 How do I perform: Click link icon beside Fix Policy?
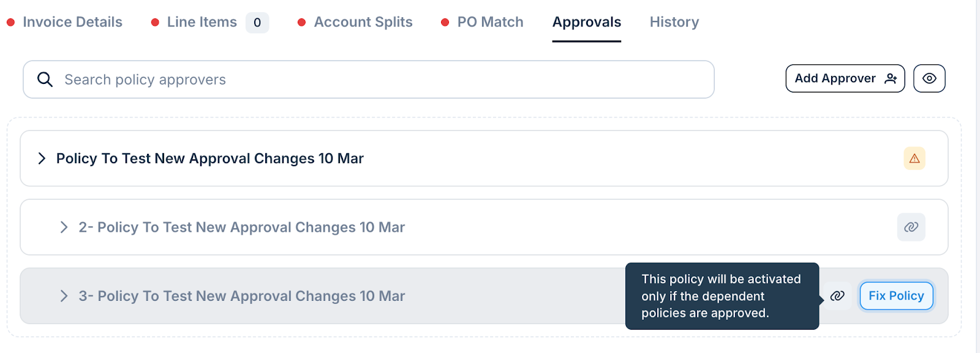pos(837,296)
